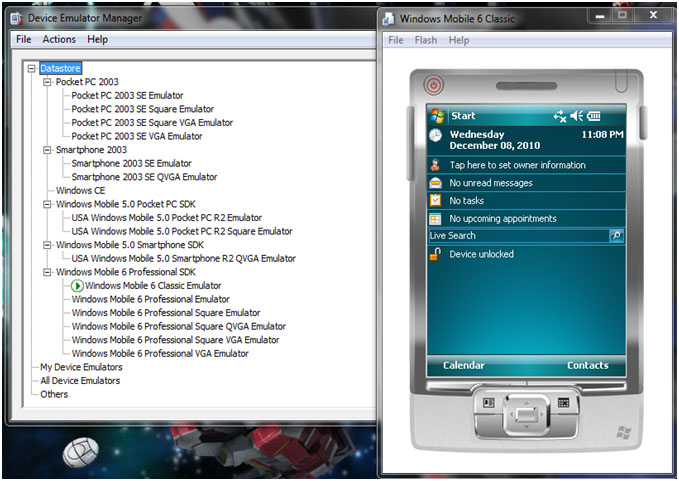Screen dimensions: 679x481
Task: Open File menu in Windows Mobile 6 Classic
Action: click(x=396, y=40)
